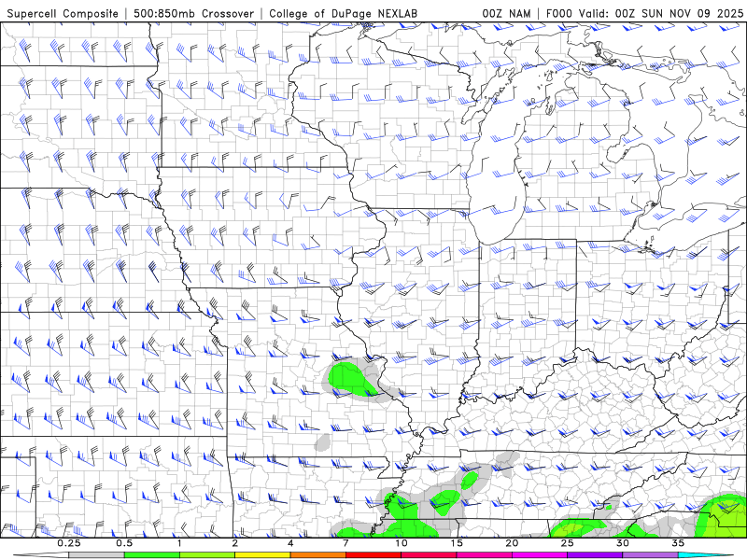This screenshot has width=747, height=560.
Task: Click the scale label 7
Action: coord(345,543)
